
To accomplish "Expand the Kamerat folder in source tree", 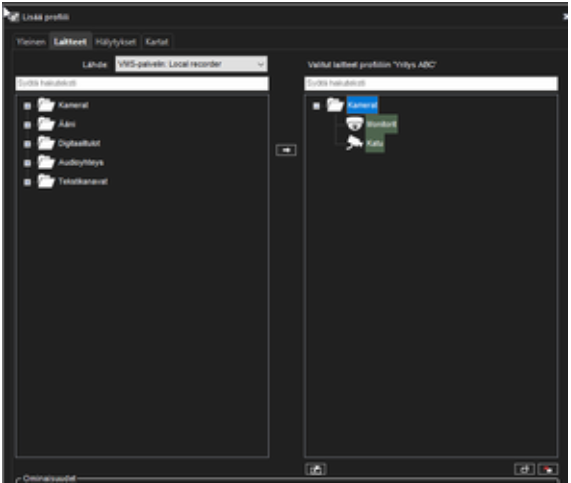I will click(x=27, y=106).
